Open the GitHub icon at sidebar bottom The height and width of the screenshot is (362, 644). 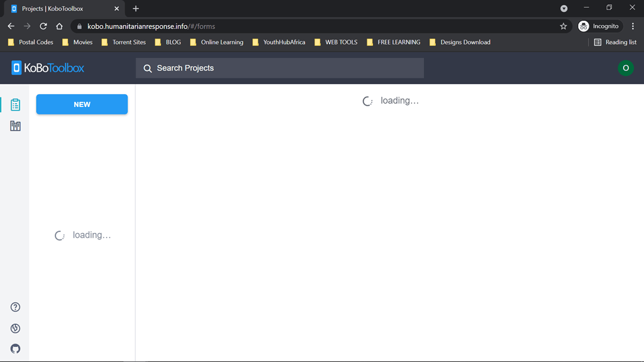[14, 348]
